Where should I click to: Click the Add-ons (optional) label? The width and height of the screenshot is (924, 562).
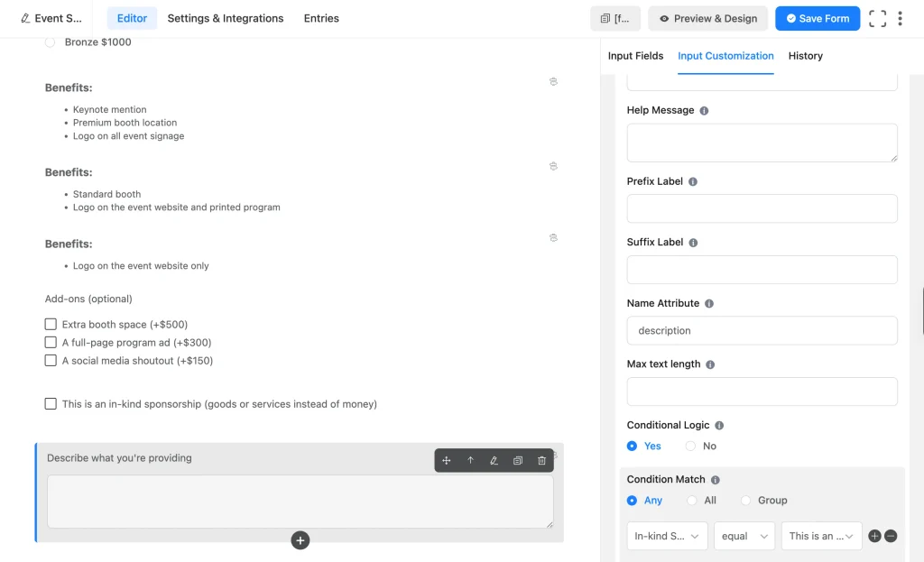pyautogui.click(x=88, y=299)
